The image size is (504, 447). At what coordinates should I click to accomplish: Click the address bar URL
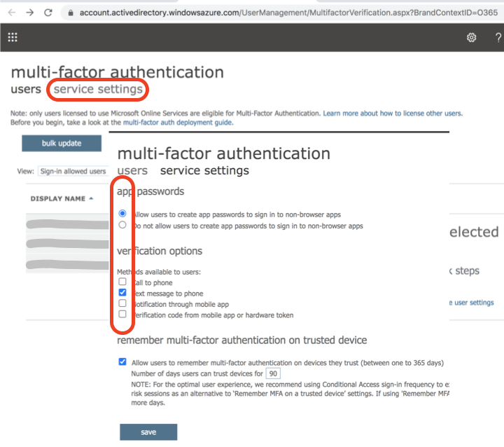click(x=288, y=13)
